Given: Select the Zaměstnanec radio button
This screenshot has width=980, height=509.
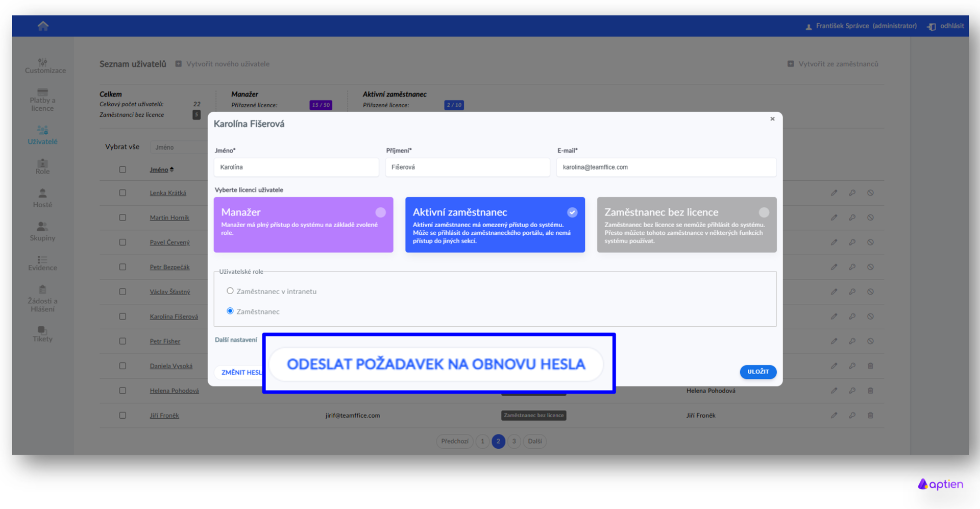Looking at the screenshot, I should 230,311.
